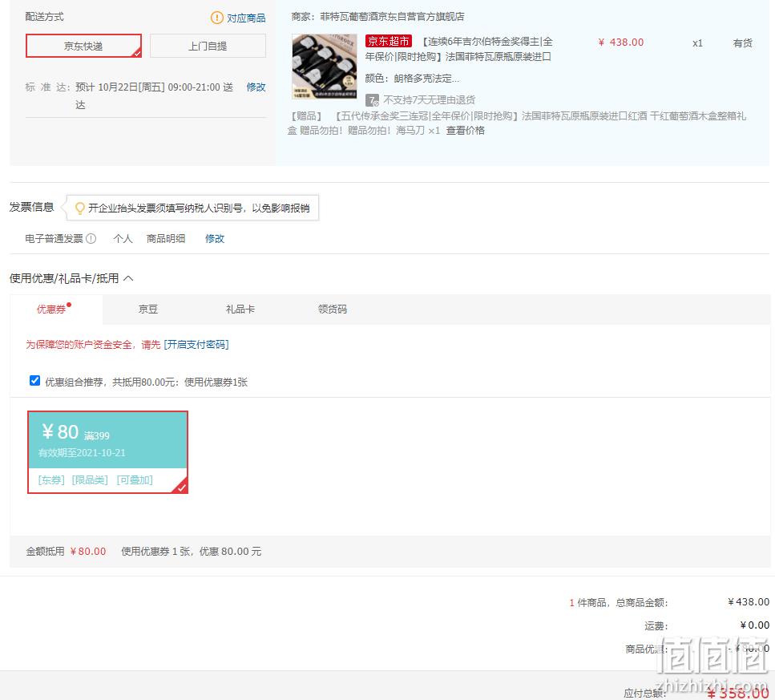Click the 运费 ¥0.00 value
Viewport: 775px width, 700px height.
coord(755,625)
